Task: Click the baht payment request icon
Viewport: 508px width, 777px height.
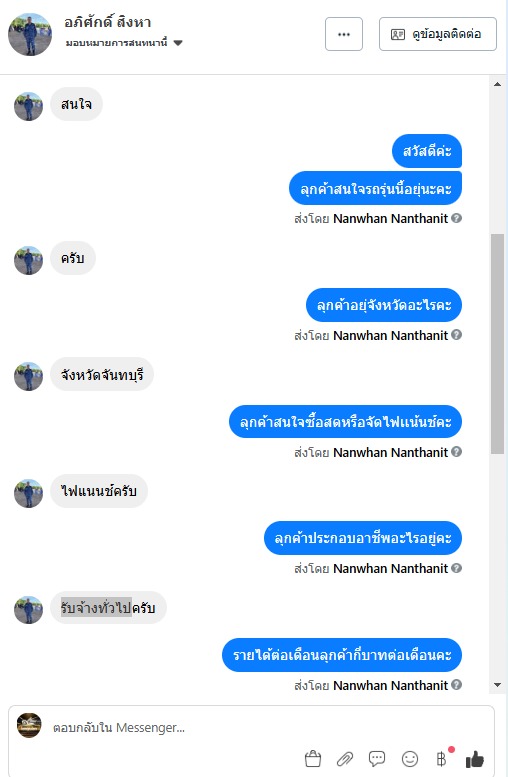Action: point(442,759)
